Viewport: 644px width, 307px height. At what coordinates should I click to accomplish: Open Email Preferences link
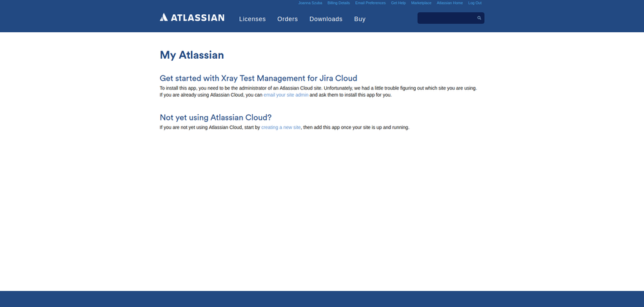coord(371,3)
